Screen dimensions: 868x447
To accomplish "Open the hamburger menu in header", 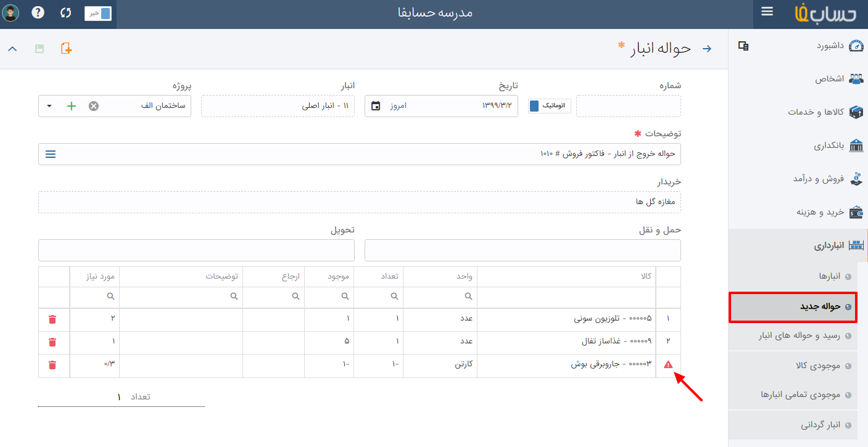I will pyautogui.click(x=767, y=12).
